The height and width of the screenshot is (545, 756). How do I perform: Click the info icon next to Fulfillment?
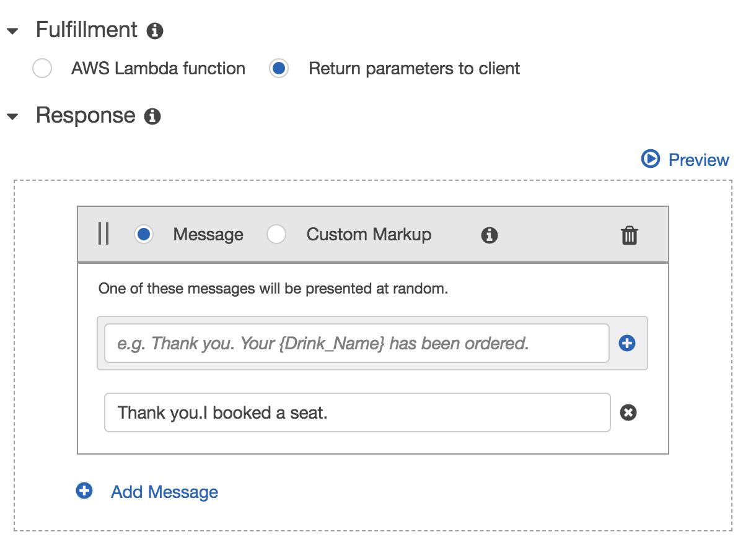tap(155, 31)
